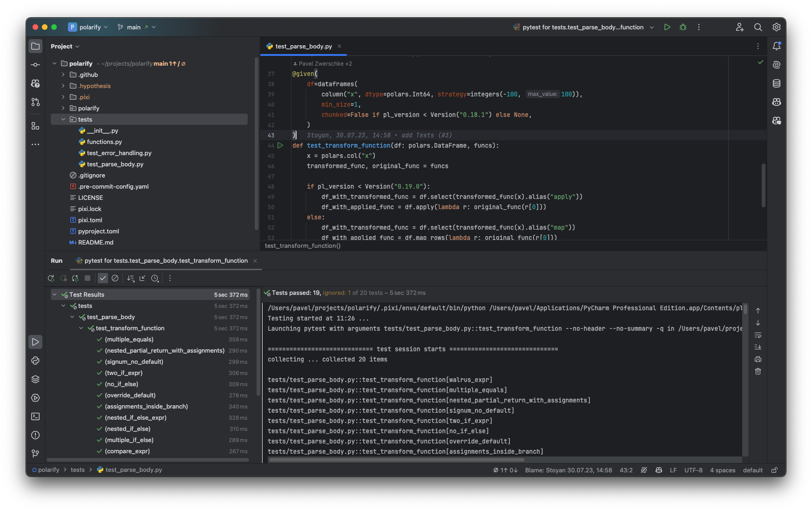
Task: Open IDE settings gear
Action: pos(777,27)
